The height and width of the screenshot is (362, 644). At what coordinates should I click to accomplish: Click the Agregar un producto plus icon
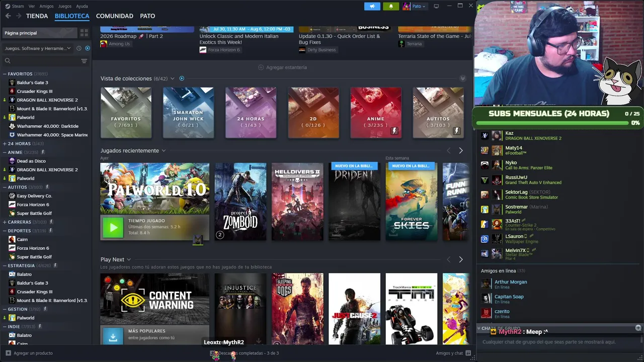[x=8, y=353]
